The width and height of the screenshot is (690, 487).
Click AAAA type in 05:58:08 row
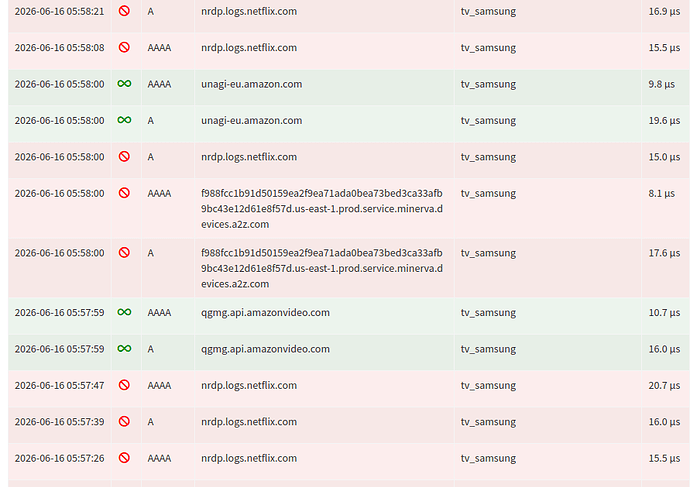159,48
